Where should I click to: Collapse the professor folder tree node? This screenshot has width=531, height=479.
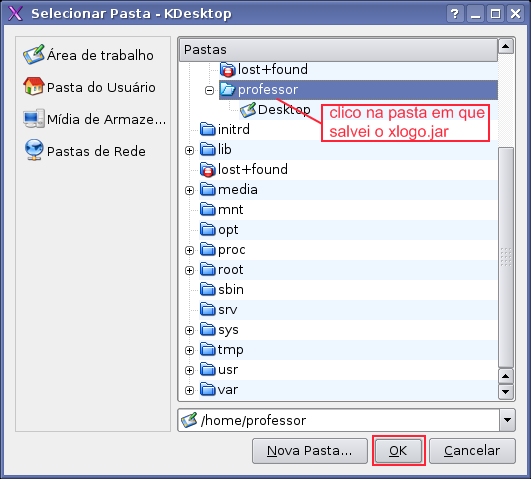[x=210, y=90]
